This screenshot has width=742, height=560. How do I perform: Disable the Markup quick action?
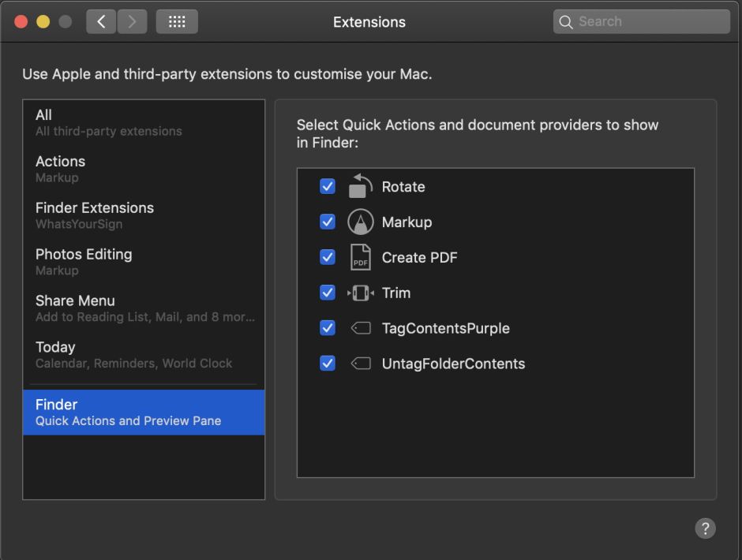(327, 222)
